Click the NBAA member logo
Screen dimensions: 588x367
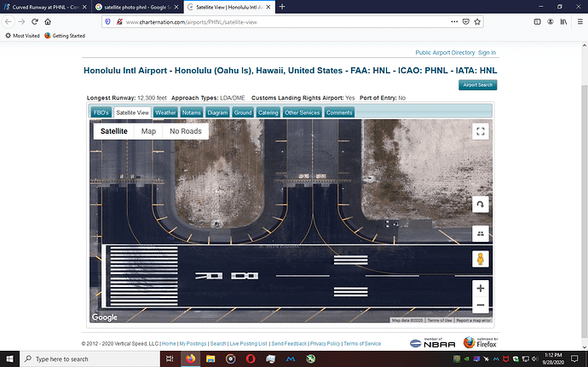[432, 342]
